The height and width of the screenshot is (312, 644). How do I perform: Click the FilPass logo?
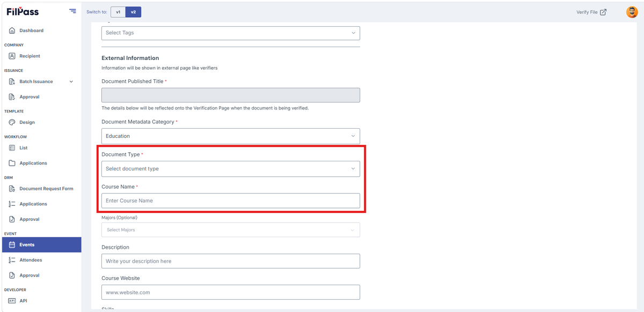23,11
